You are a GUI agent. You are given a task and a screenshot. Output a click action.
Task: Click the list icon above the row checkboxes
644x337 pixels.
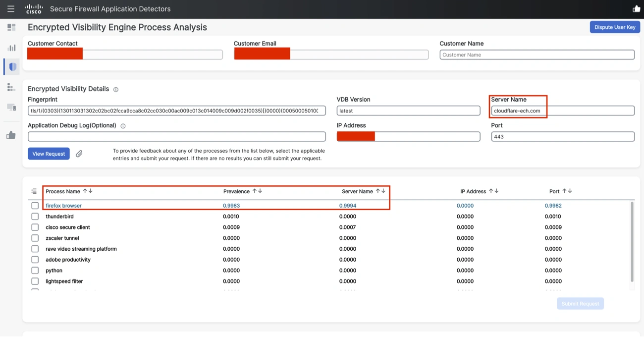tap(34, 191)
